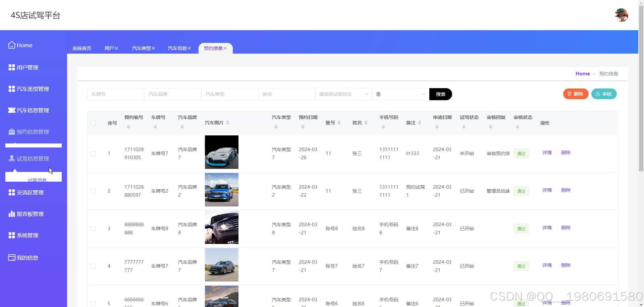The image size is (644, 307).
Task: Toggle the select-all checkbox in table header
Action: tap(93, 123)
